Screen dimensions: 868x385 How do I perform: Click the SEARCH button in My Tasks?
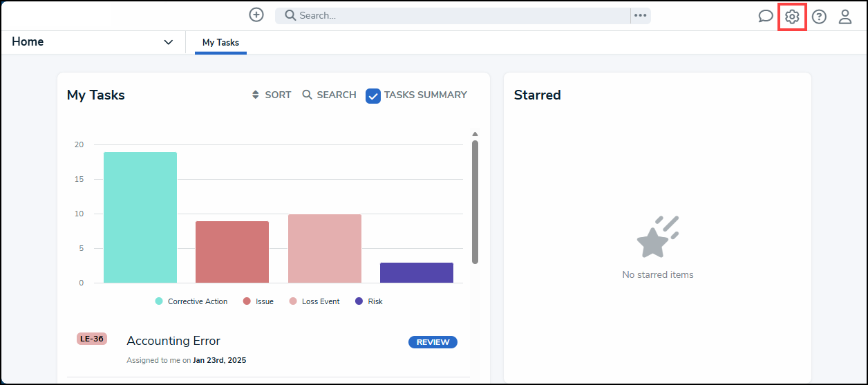(x=330, y=95)
